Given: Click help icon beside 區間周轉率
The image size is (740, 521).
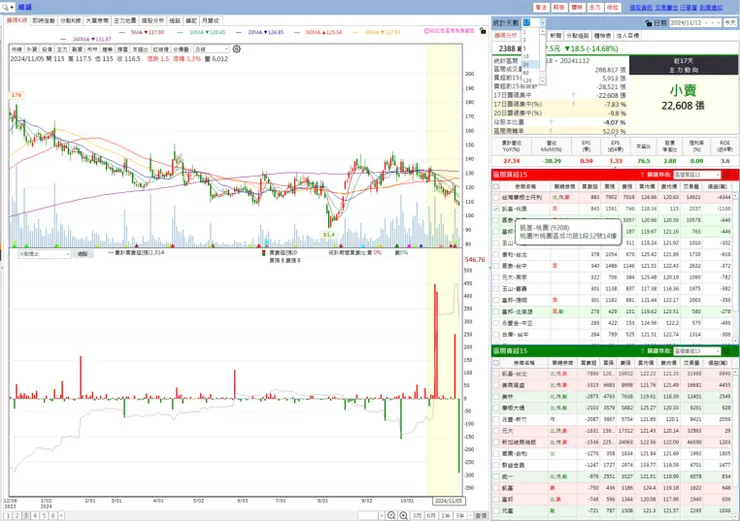Looking at the screenshot, I should point(551,131).
